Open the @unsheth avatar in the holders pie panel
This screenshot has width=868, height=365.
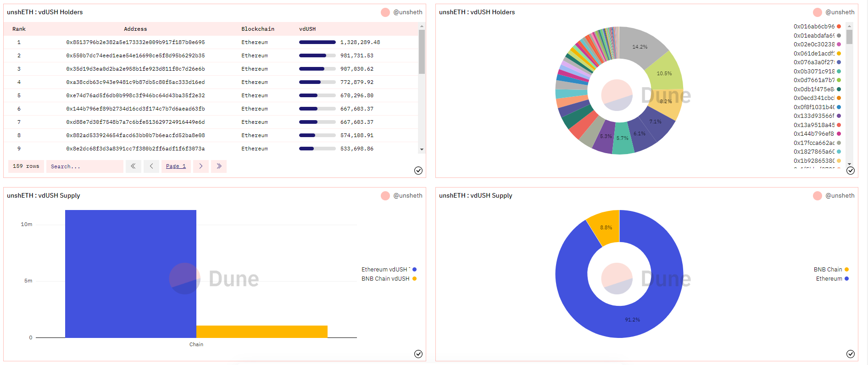click(818, 12)
